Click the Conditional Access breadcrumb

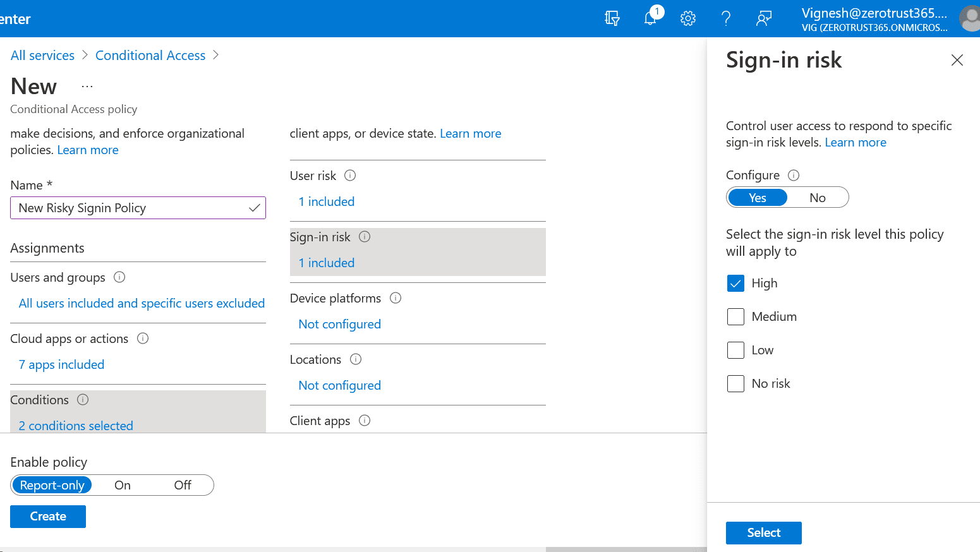click(x=150, y=56)
